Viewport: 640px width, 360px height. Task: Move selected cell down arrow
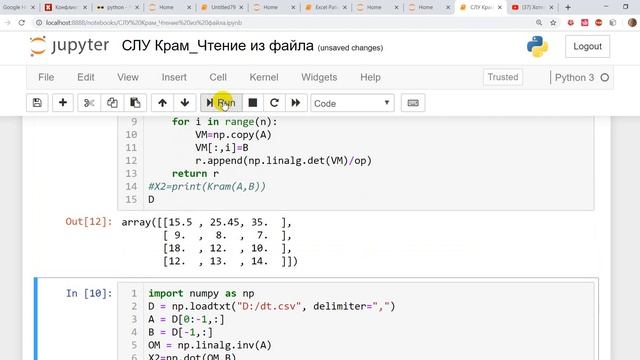point(184,103)
